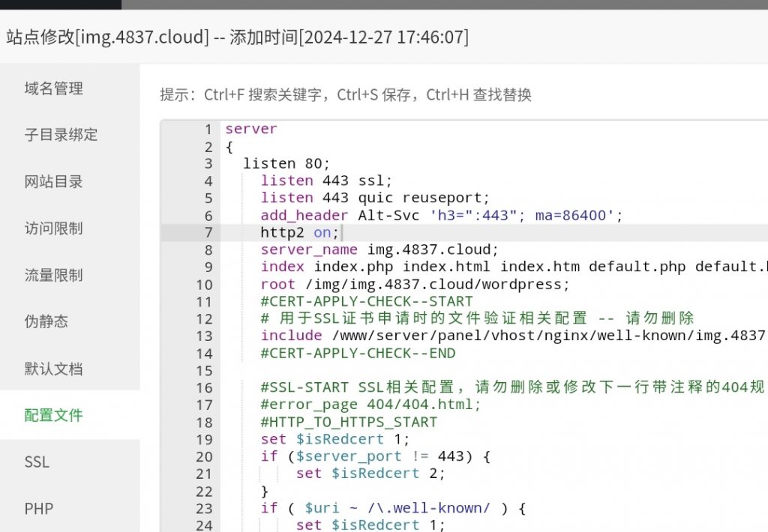Click 'listen 443 quic reuseport;' line
This screenshot has width=768, height=532.
[375, 198]
